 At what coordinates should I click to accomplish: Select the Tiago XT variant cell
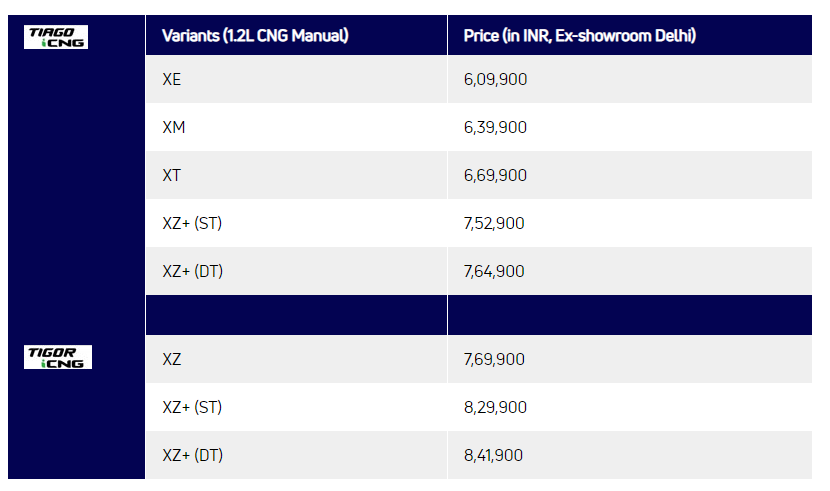[172, 176]
